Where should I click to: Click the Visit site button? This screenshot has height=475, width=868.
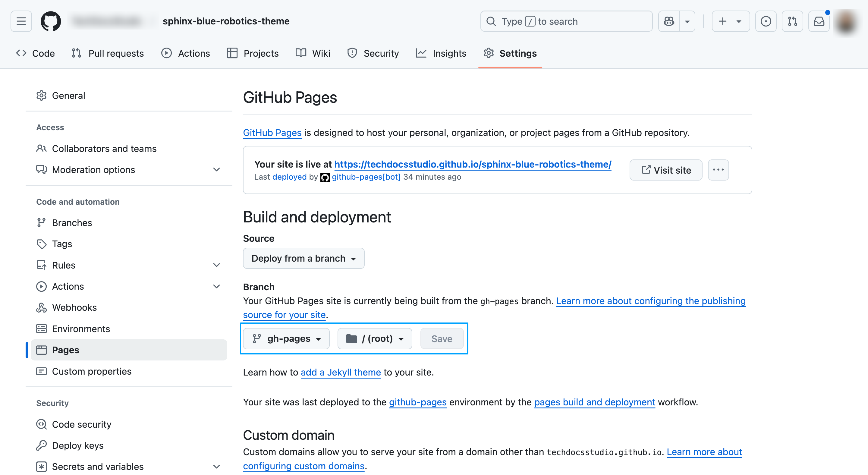click(666, 170)
